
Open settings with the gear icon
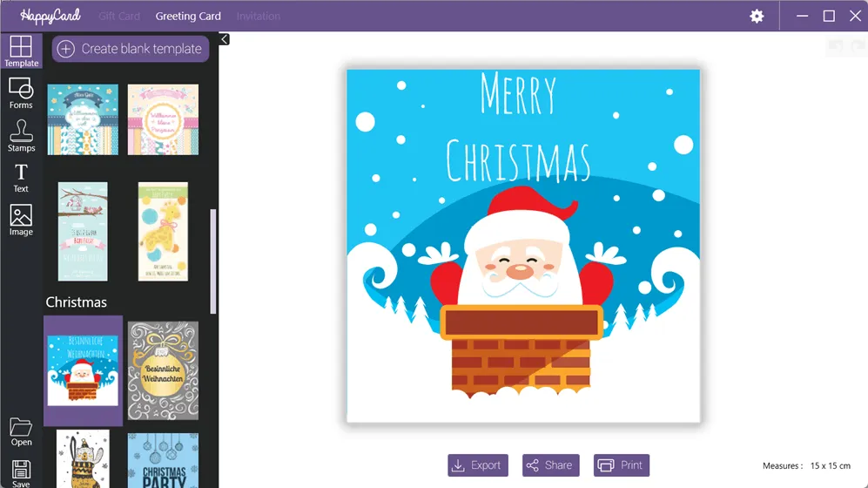757,16
